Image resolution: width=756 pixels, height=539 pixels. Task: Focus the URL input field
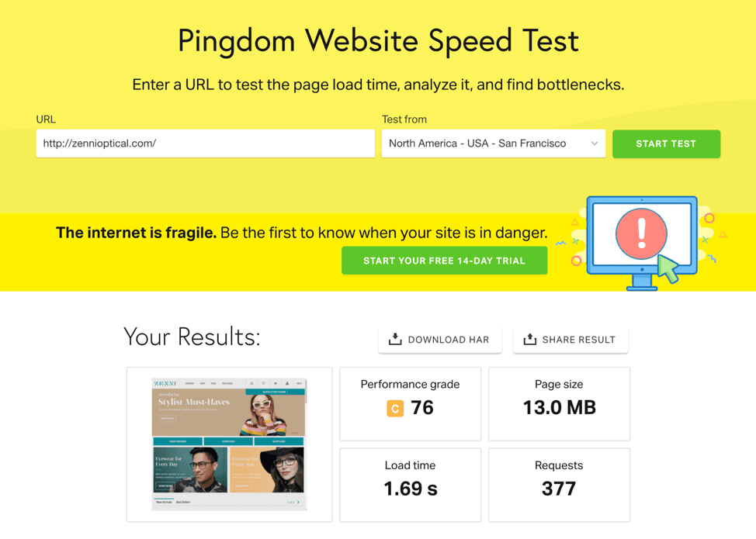point(206,143)
